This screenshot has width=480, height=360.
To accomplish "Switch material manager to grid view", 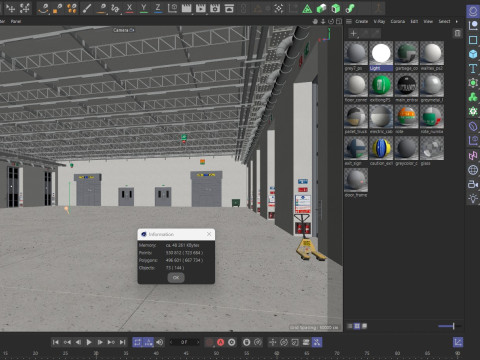I will tap(357, 326).
